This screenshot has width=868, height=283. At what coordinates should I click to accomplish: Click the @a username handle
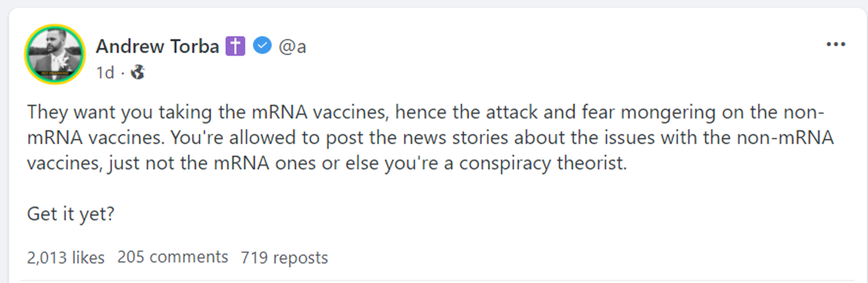tap(292, 46)
